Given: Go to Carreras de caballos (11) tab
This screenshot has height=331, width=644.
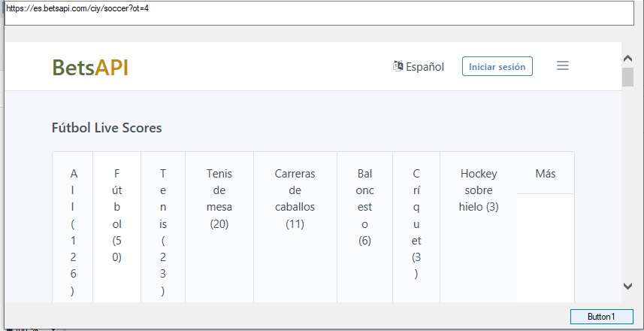Looking at the screenshot, I should pos(295,199).
